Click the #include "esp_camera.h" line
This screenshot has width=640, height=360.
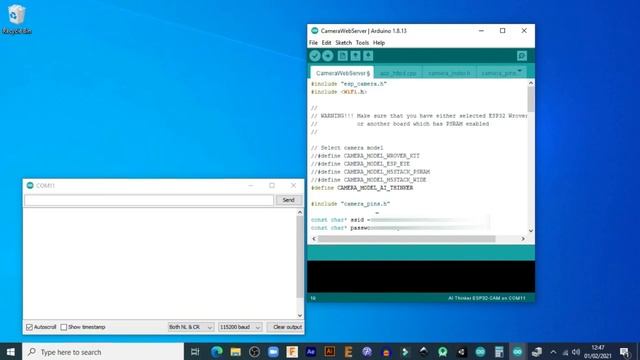(349, 84)
